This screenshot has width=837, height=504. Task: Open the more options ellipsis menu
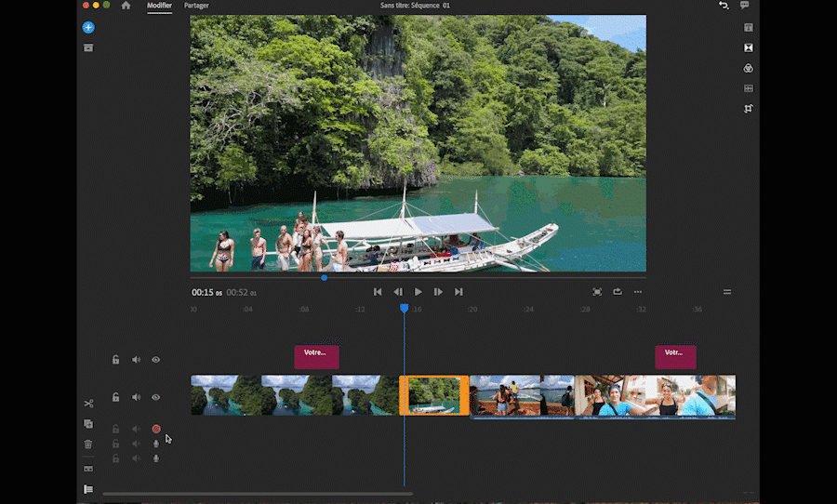pos(638,292)
